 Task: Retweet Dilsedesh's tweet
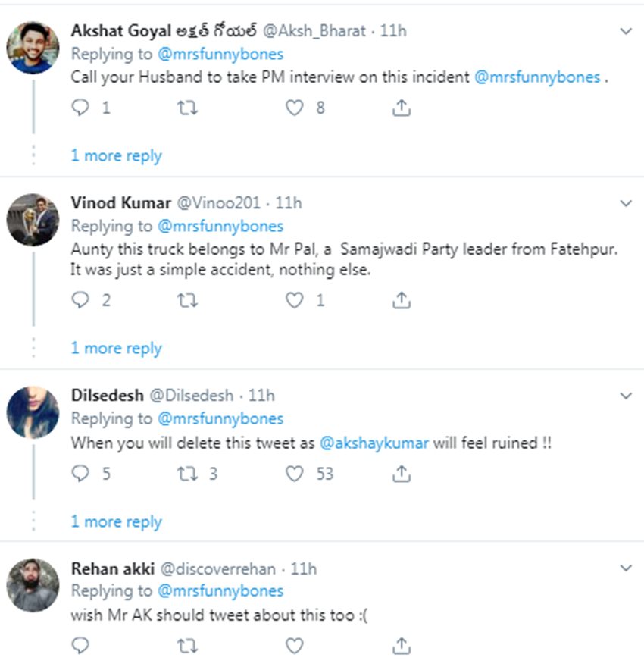pos(187,474)
